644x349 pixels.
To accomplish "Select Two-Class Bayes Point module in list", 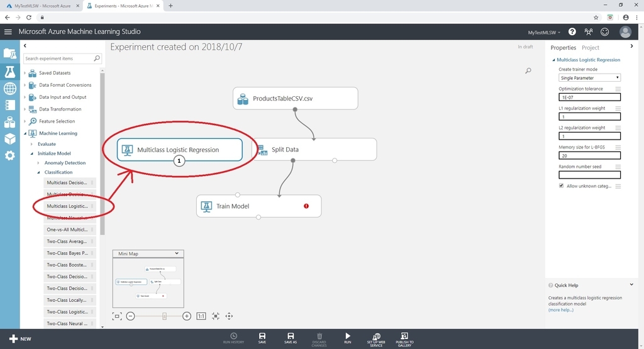I will pos(69,253).
